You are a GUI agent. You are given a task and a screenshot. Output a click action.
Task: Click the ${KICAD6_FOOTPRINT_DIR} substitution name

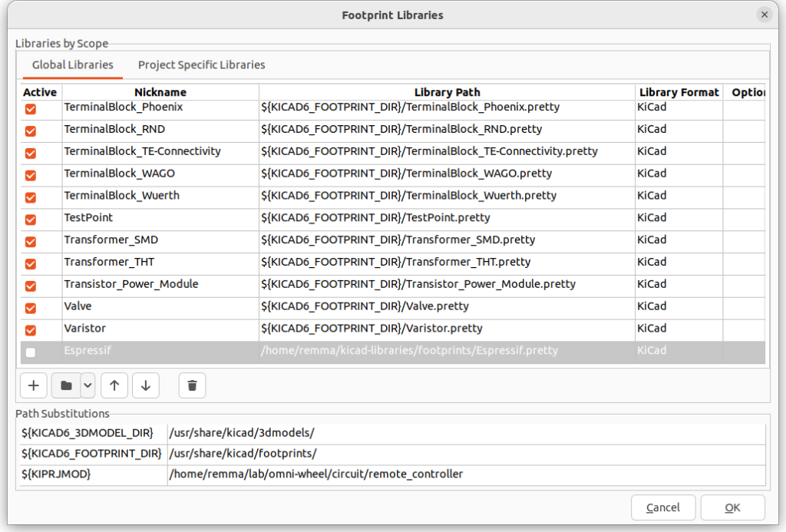(93, 453)
